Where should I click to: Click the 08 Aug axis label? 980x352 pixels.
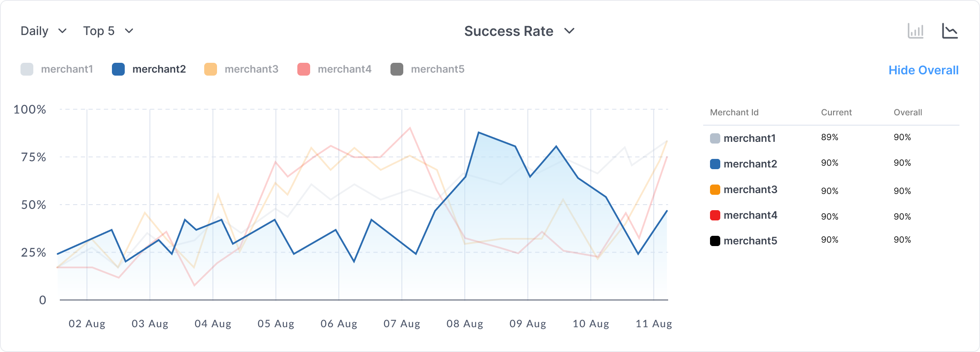click(x=464, y=324)
